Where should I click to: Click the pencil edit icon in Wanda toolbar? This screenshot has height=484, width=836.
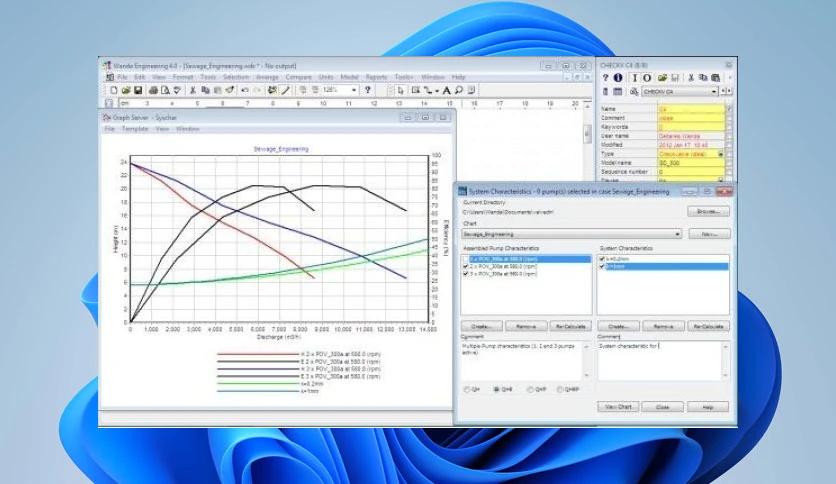pyautogui.click(x=285, y=91)
